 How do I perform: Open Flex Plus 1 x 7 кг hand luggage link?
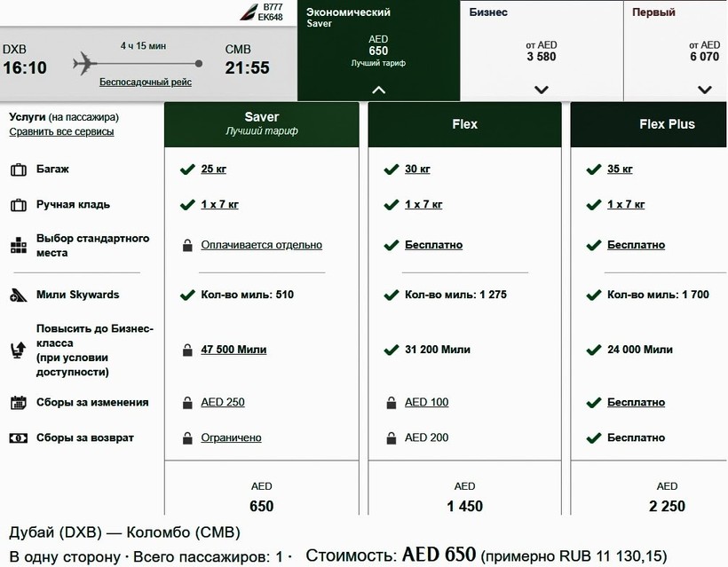coord(626,204)
